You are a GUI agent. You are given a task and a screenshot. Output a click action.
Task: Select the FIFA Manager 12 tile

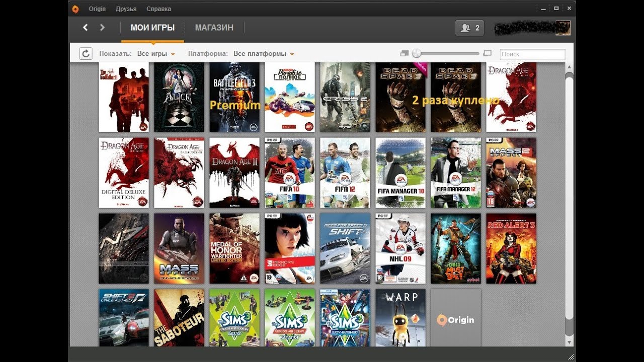click(456, 173)
